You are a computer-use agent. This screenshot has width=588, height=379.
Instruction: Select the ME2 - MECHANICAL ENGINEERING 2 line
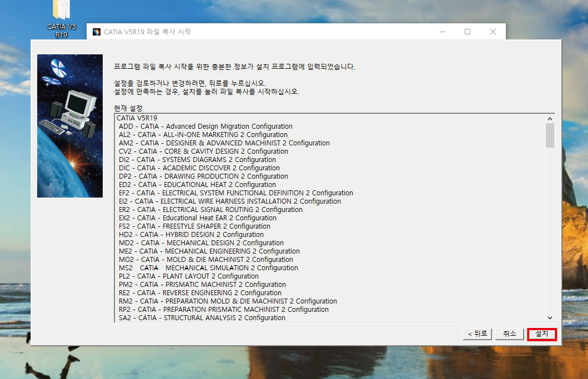click(x=209, y=251)
